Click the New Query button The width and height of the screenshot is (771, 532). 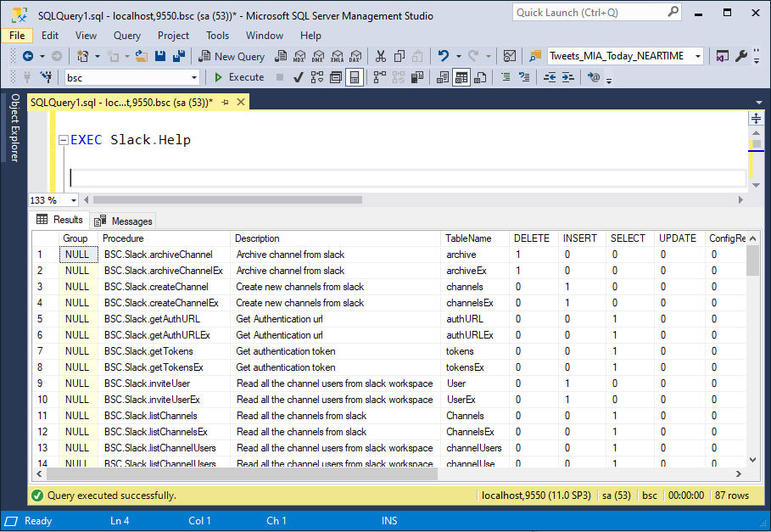click(232, 57)
